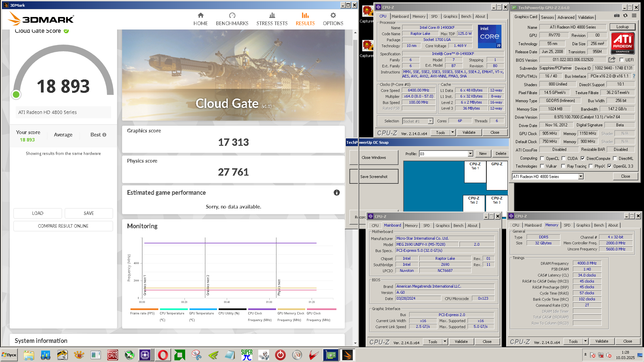Open the SPD tab in the top CPU-Z window

tap(434, 16)
